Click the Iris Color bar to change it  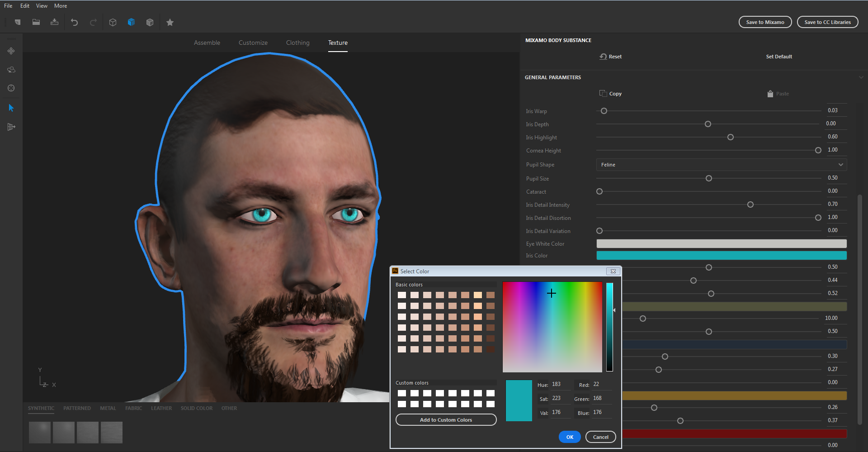721,255
